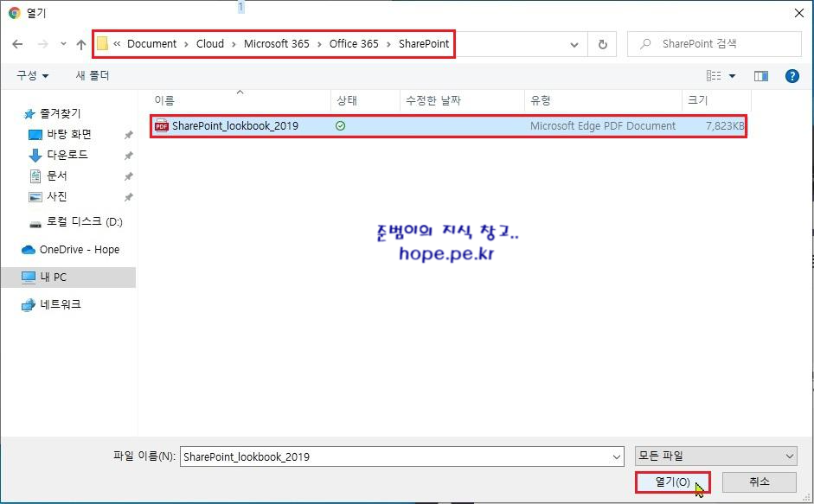Click the SharePoint 검색 search box

(715, 44)
